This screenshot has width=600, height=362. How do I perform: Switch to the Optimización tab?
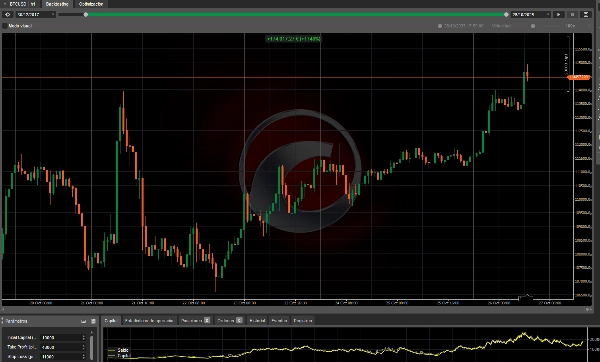pos(91,4)
